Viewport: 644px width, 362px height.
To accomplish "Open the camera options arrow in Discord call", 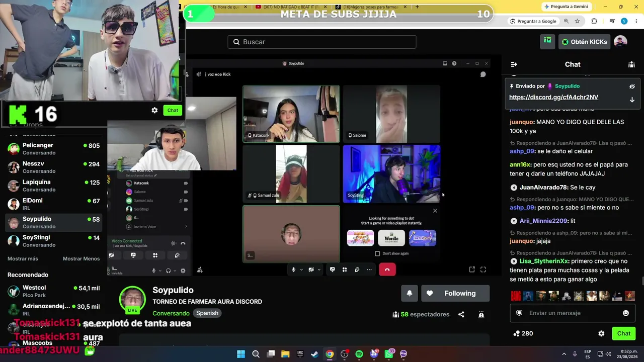I will [319, 269].
